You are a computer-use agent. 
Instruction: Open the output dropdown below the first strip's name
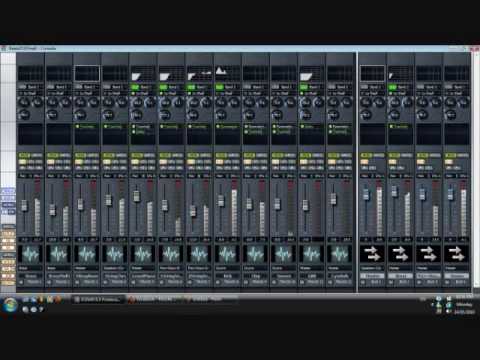30,282
